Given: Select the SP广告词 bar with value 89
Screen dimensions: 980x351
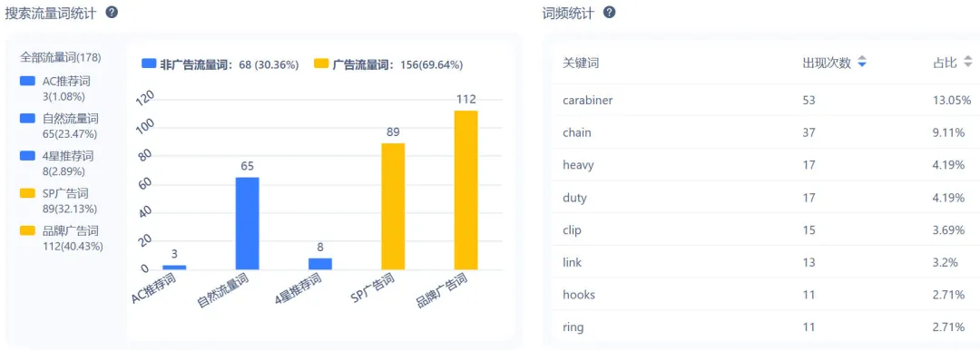Looking at the screenshot, I should pos(393,206).
